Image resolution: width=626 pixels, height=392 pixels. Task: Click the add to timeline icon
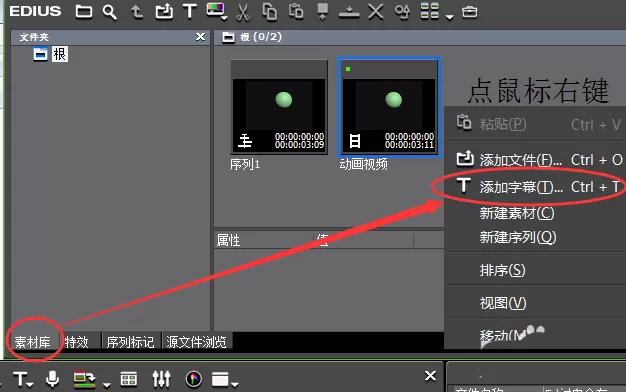(x=349, y=12)
